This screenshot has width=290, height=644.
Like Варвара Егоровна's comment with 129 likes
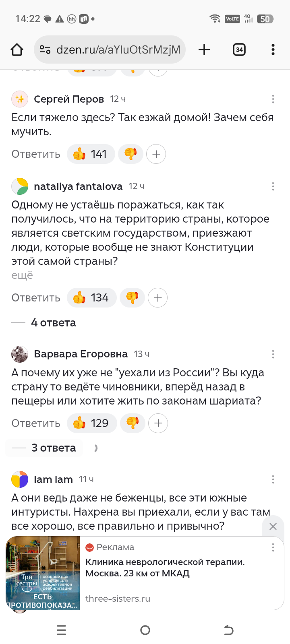click(x=91, y=423)
